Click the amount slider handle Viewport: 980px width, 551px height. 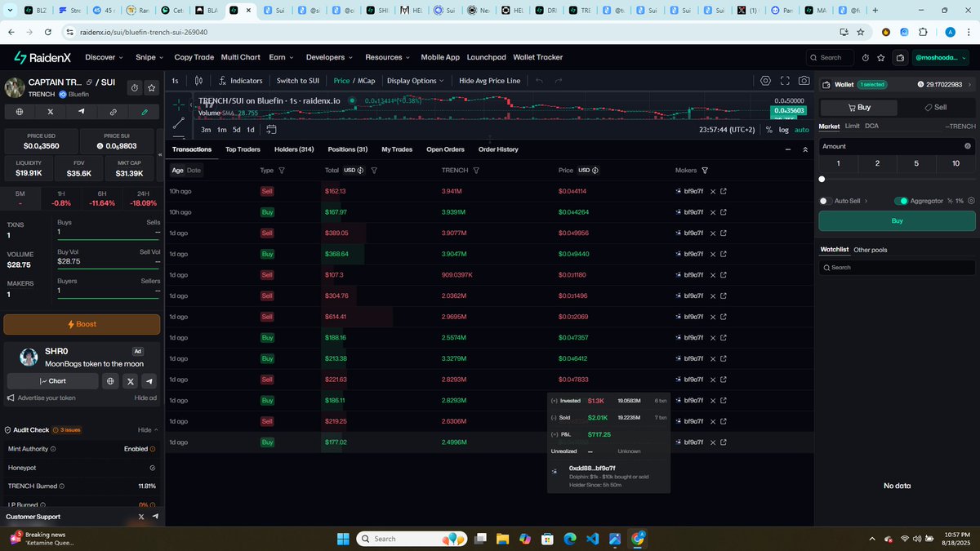822,179
